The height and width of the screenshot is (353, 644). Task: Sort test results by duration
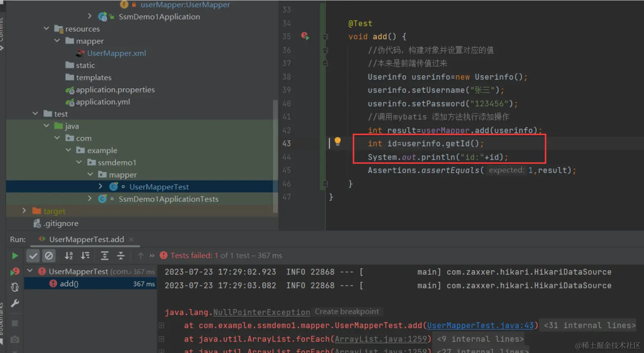click(x=85, y=256)
